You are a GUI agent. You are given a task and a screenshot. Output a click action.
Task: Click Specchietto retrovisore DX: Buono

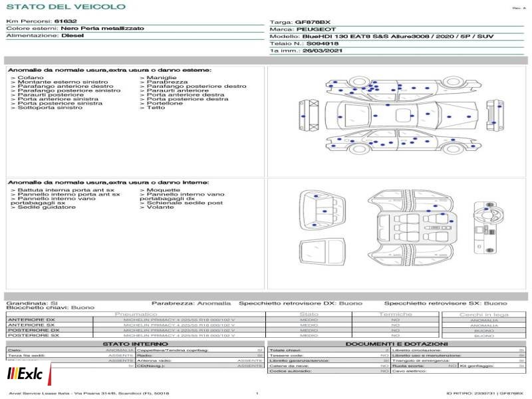[x=301, y=303]
